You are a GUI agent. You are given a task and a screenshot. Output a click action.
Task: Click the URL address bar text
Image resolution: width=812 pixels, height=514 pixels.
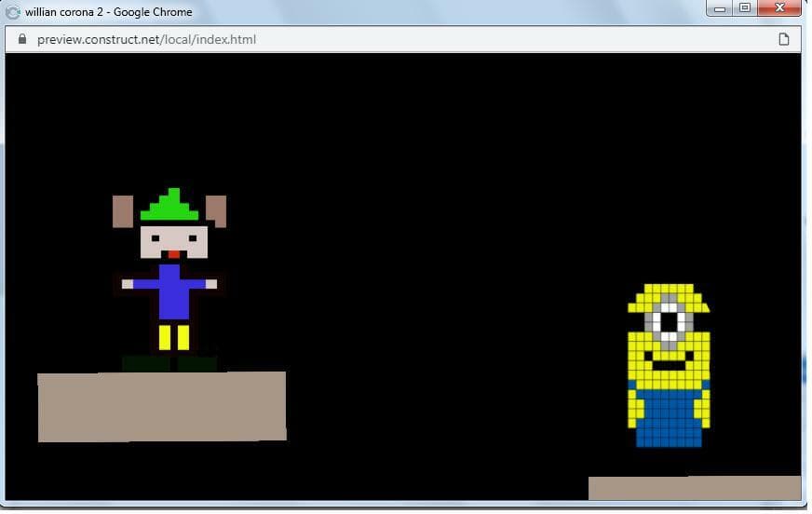click(x=146, y=40)
